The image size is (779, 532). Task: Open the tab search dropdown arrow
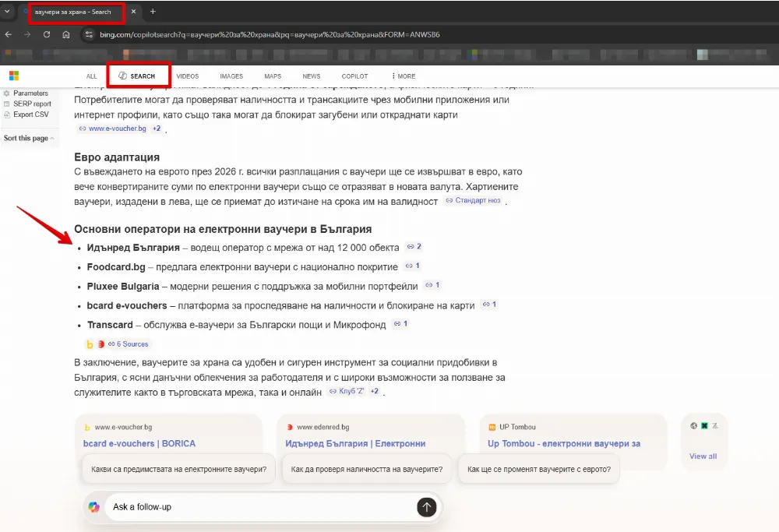(7, 11)
